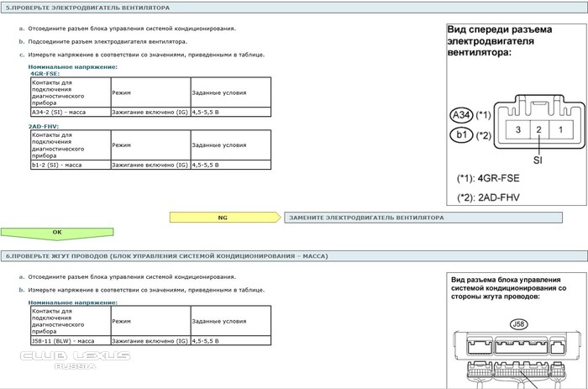Select the section 6 ПРОВЕРЬТЕ ЖГУТ ПРОВОДОВ header

point(166,255)
